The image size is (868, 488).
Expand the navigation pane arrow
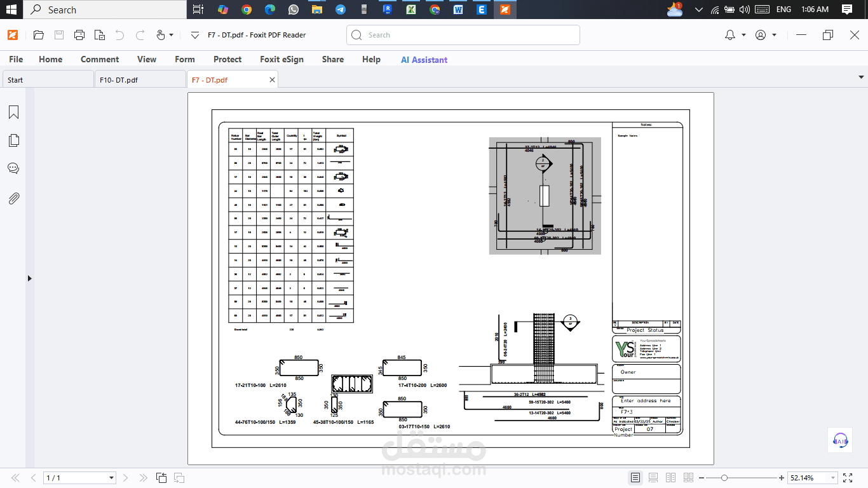(x=29, y=278)
